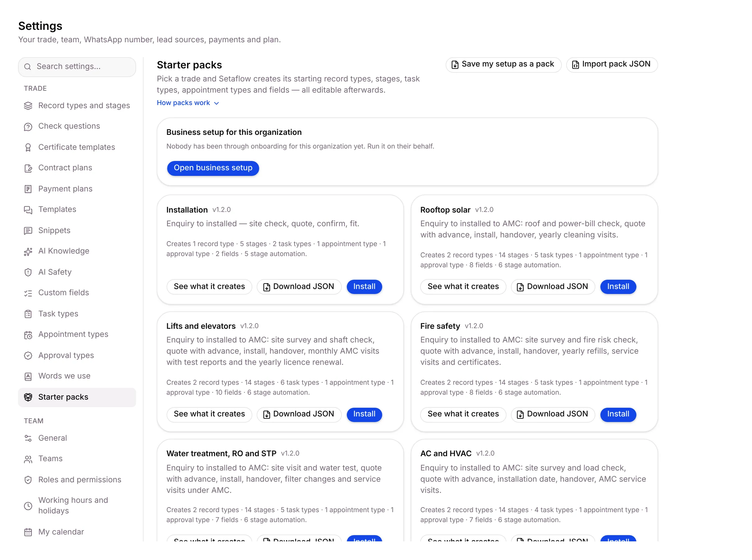This screenshot has height=560, width=752.
Task: Install the Rooftop solar pack
Action: [x=618, y=287]
